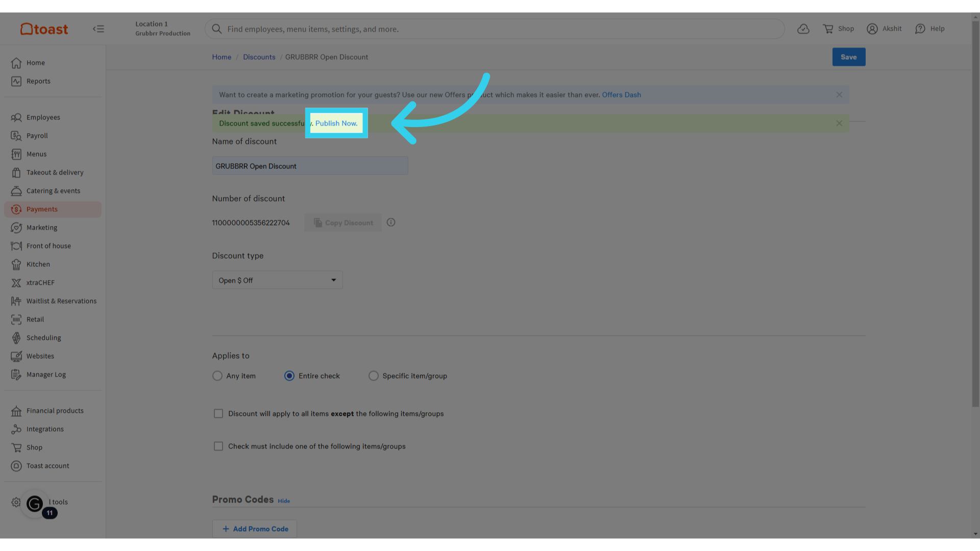Image resolution: width=980 pixels, height=551 pixels.
Task: Click the Copy Discount info icon
Action: 391,222
